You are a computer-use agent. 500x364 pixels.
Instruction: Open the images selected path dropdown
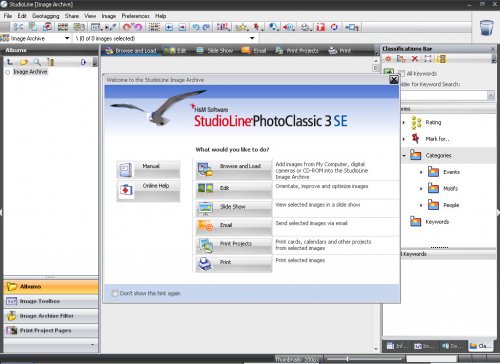252,38
